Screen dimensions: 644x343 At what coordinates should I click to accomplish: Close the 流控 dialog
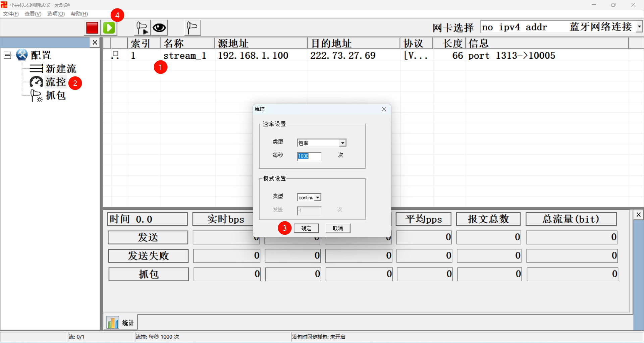coord(384,109)
